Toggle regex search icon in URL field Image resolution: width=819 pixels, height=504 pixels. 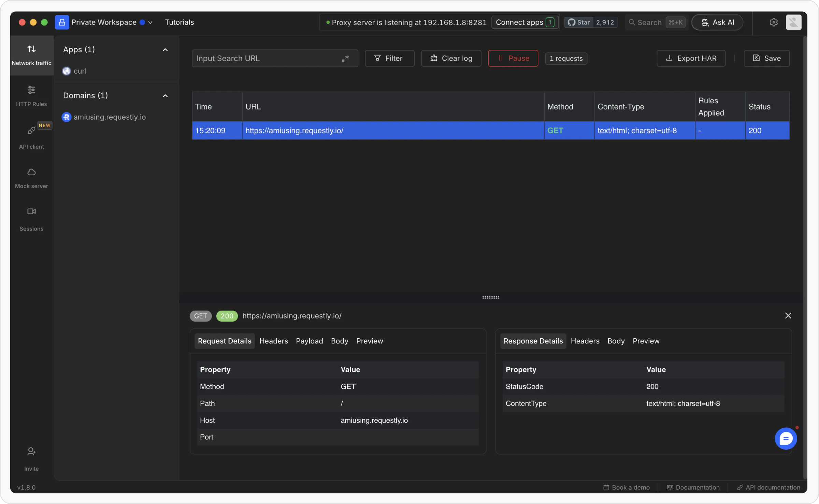click(345, 58)
